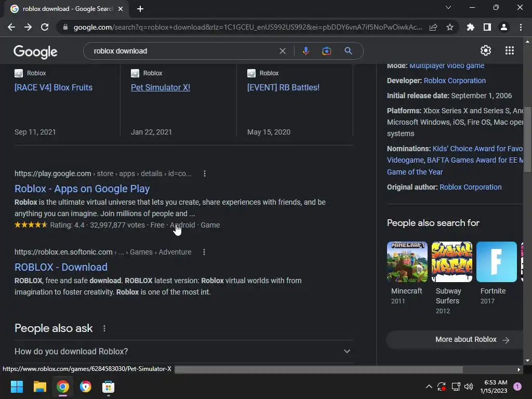Open Windows Start menu
The width and height of the screenshot is (532, 399).
coord(17,387)
